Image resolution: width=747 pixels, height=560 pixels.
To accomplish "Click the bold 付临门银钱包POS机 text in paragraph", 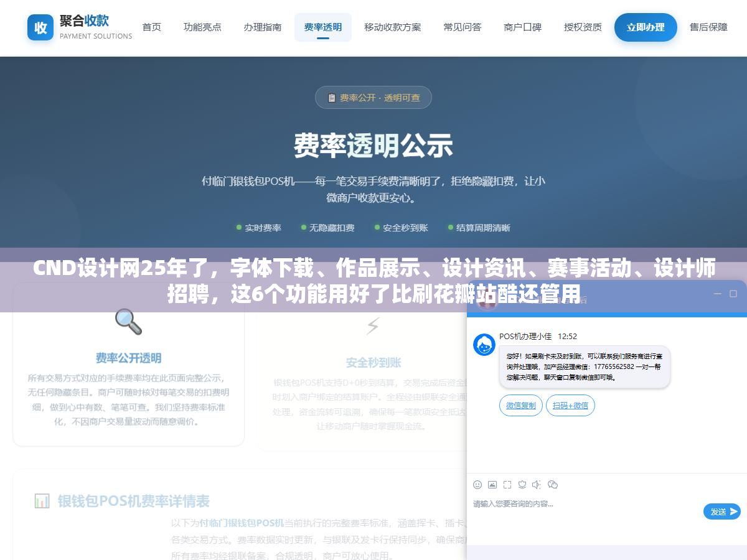I will (242, 523).
